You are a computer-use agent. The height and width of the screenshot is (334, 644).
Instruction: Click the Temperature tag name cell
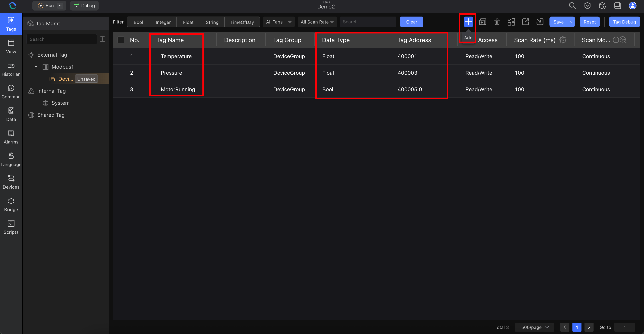176,56
